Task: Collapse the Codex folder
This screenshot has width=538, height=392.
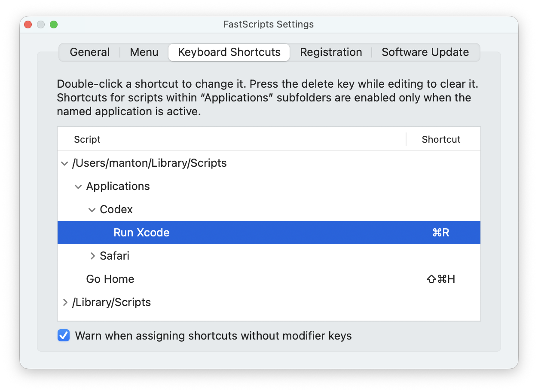Action: 92,209
